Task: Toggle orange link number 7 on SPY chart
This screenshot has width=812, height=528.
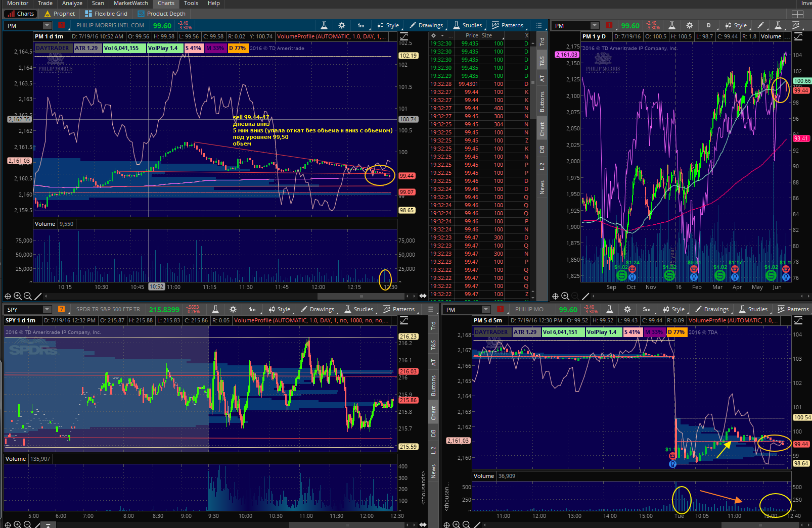Action: [x=62, y=309]
